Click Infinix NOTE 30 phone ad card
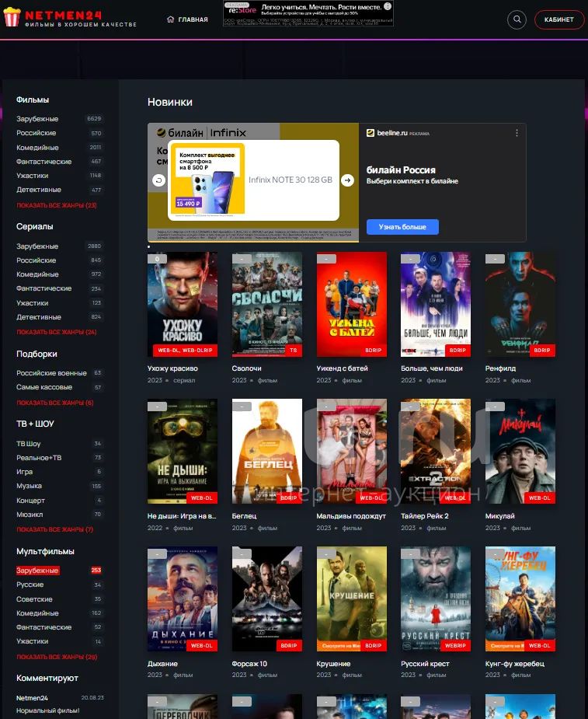588x719 pixels. (253, 180)
